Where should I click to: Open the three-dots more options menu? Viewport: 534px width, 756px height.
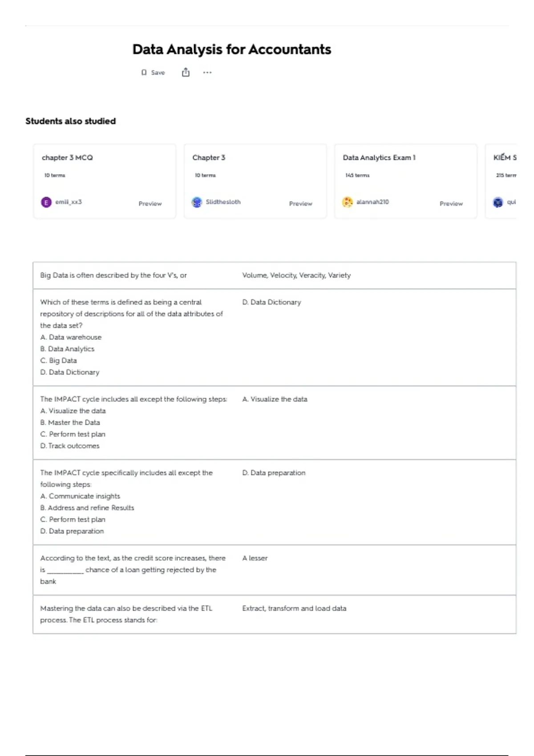click(207, 72)
